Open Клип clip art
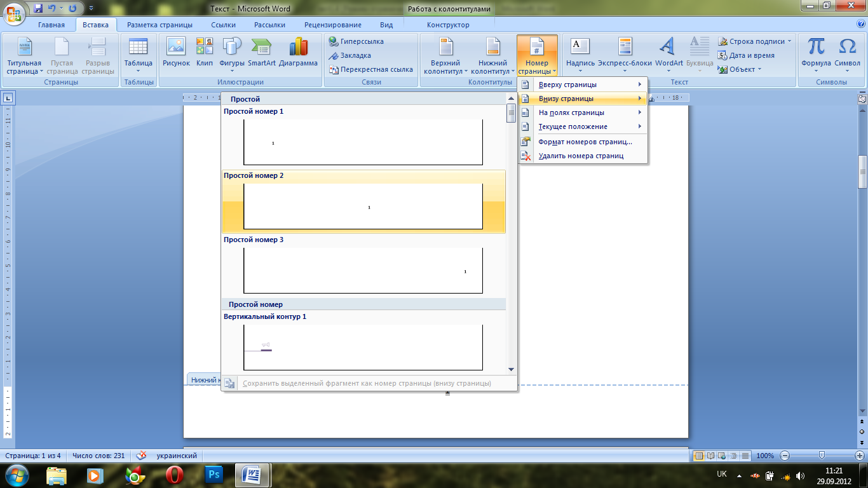 click(205, 52)
